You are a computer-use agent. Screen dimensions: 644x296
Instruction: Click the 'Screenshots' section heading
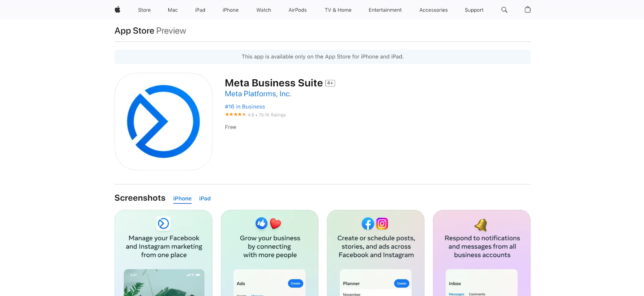[140, 198]
